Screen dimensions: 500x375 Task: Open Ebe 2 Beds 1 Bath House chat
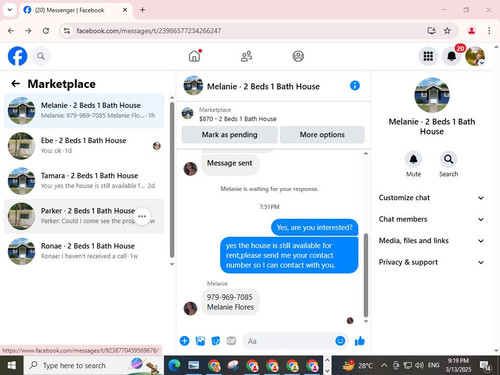(84, 146)
